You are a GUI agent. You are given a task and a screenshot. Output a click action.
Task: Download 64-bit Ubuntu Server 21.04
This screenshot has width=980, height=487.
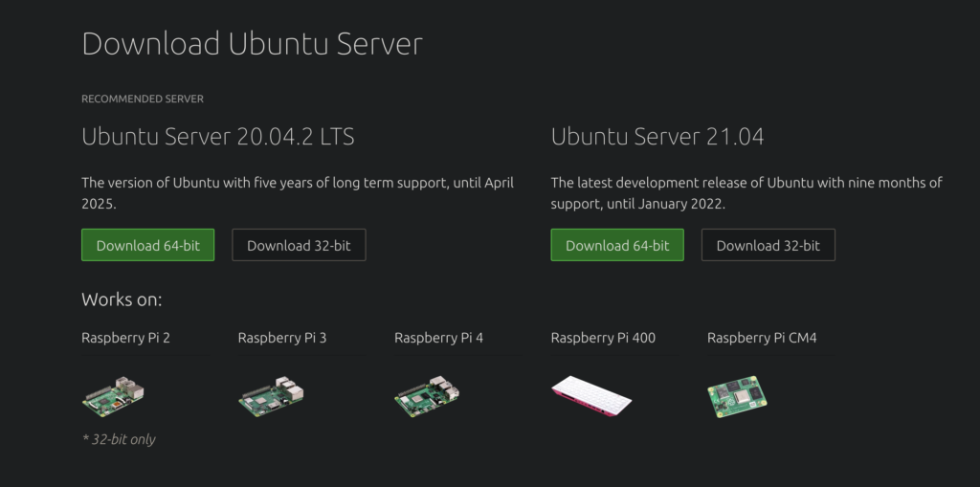pos(617,245)
